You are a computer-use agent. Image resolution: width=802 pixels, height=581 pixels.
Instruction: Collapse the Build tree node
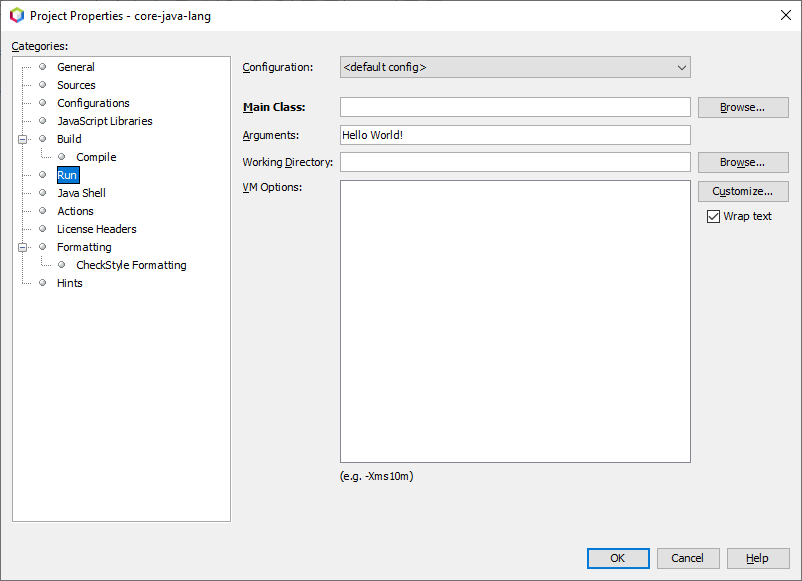click(x=23, y=139)
